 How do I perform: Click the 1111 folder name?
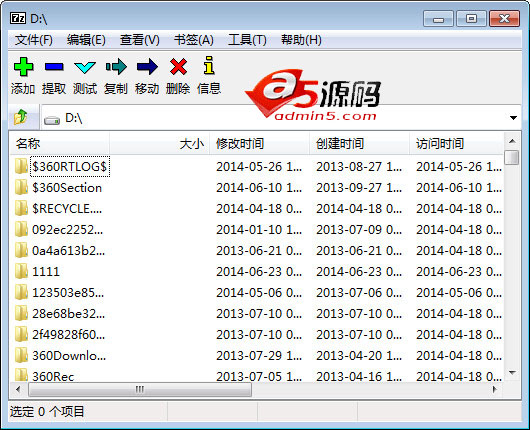(46, 271)
